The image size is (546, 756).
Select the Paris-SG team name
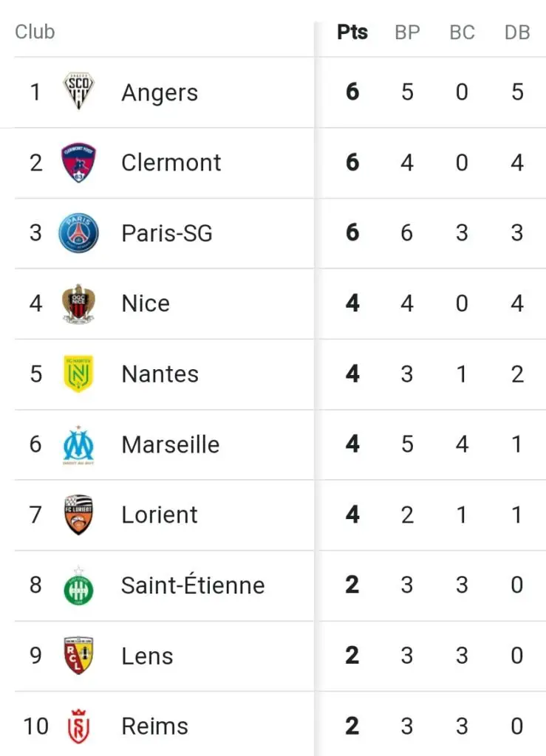pyautogui.click(x=167, y=234)
